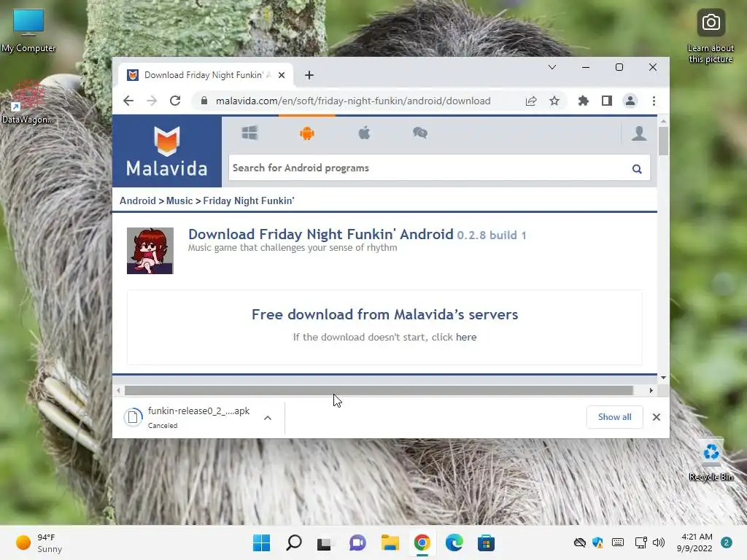Open a new tab with plus button
Screen dimensions: 747x560
point(309,75)
